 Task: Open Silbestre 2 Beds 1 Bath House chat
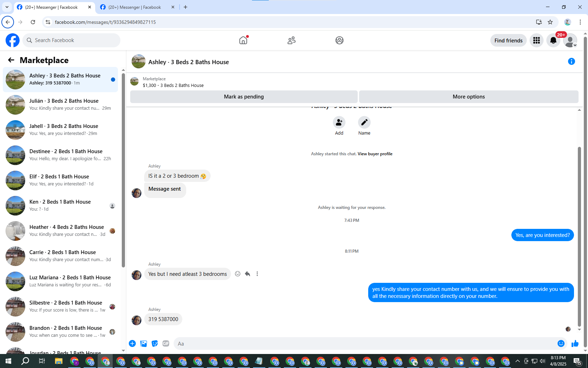point(60,307)
